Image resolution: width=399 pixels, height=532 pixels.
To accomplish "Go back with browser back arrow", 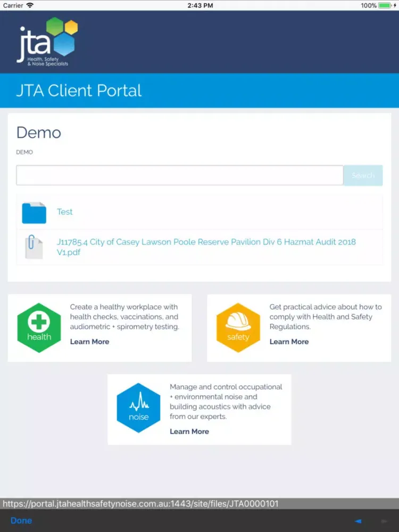I will 358,521.
